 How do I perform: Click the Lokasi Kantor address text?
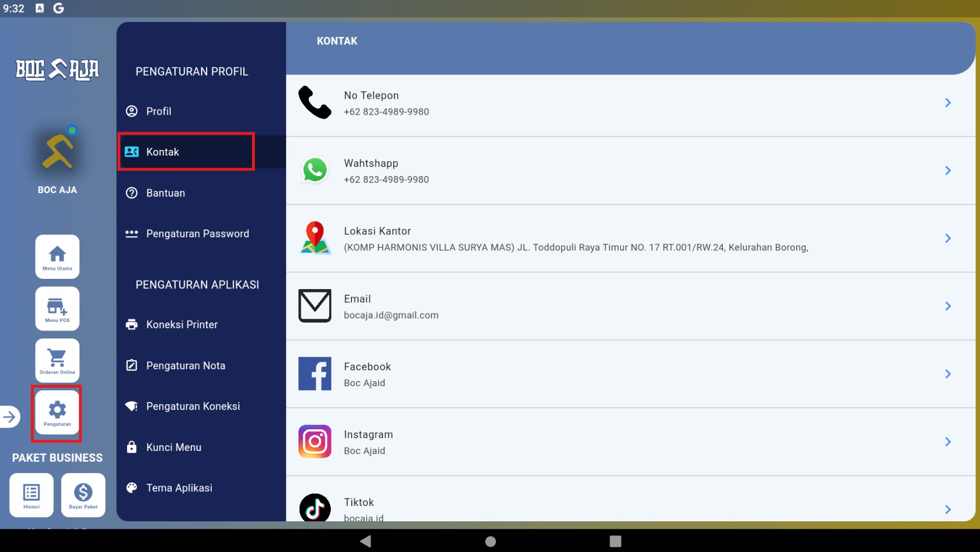coord(576,248)
